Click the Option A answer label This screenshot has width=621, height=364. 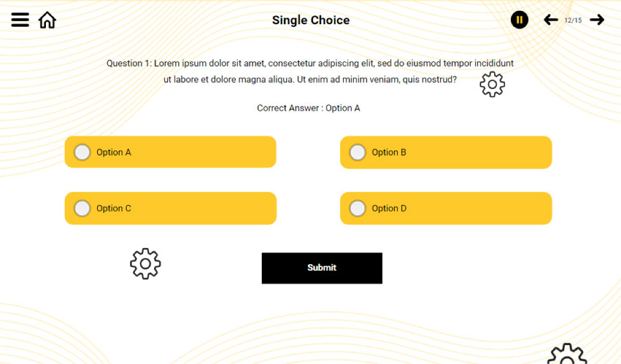click(114, 152)
